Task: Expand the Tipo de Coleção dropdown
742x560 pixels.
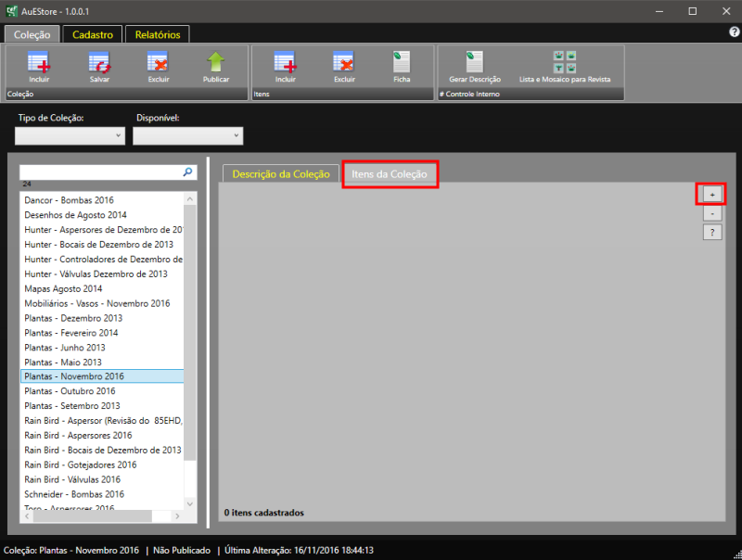Action: pos(70,136)
